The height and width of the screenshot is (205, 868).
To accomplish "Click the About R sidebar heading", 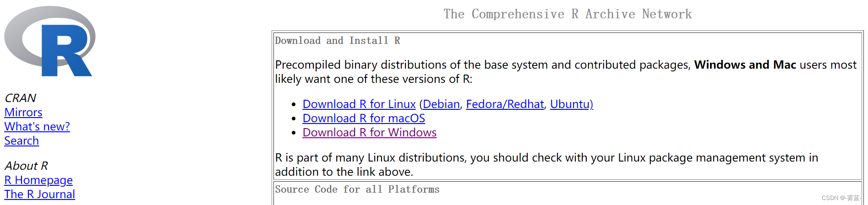I will click(26, 166).
